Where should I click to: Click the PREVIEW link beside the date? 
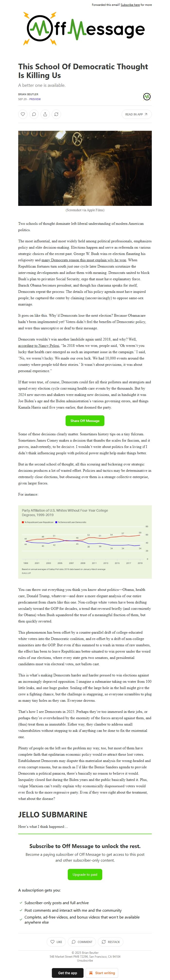(35, 99)
